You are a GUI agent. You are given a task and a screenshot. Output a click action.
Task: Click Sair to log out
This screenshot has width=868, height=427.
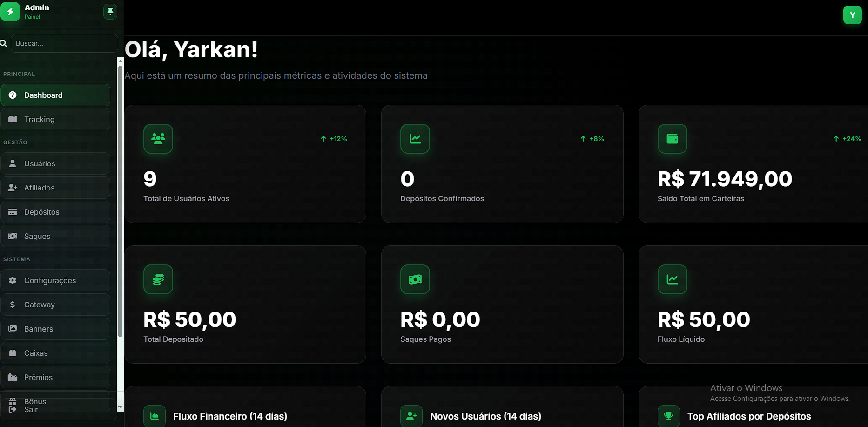tap(31, 409)
